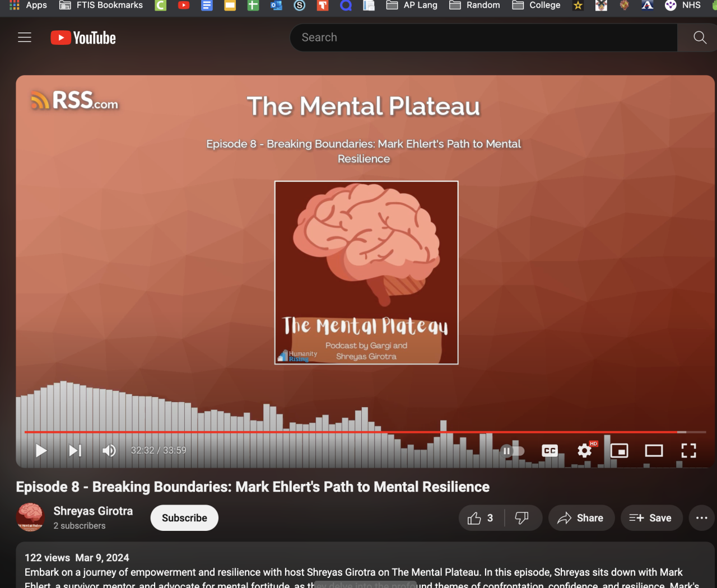Click the search magnifier button
Screen dimensions: 717x588
point(699,38)
